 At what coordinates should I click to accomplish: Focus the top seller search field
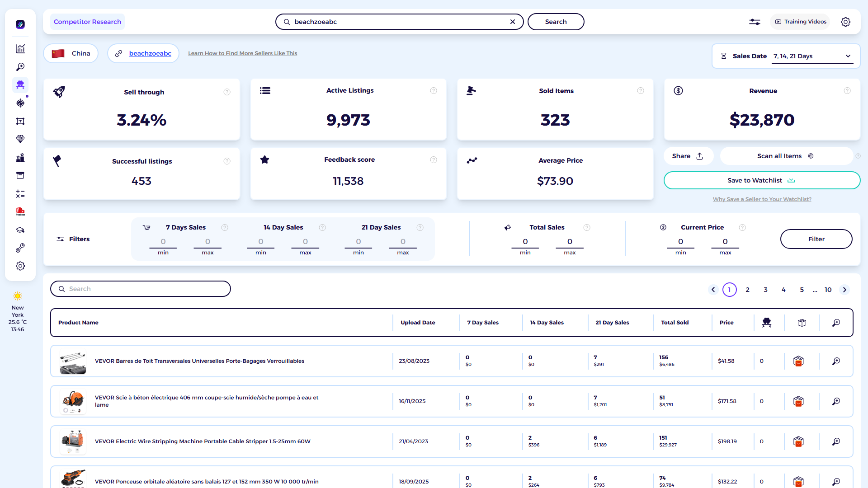[x=400, y=22]
